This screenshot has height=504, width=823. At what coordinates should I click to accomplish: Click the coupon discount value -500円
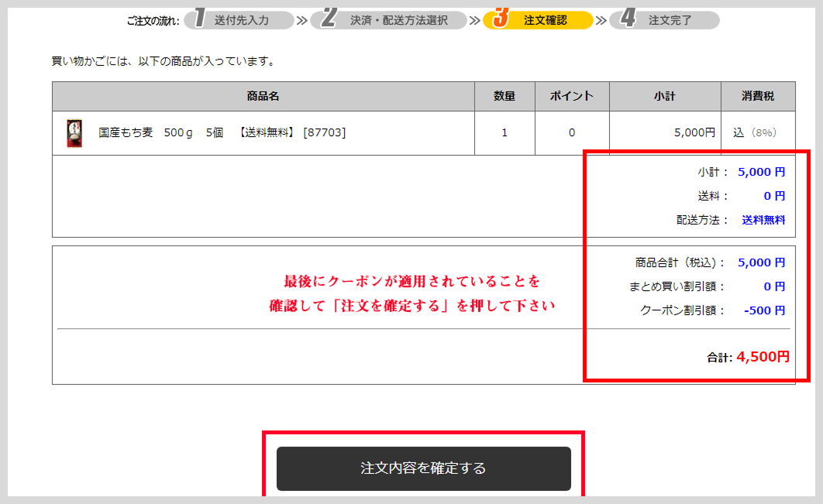click(x=764, y=310)
